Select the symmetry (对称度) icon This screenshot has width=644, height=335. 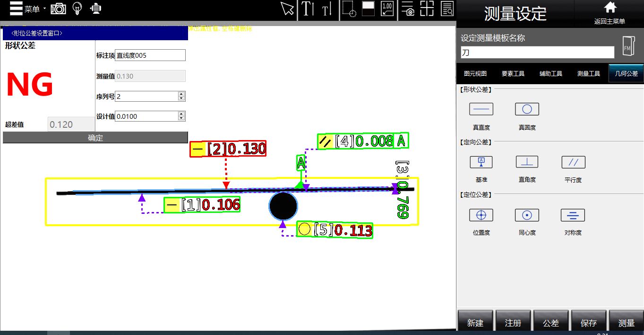[x=573, y=215]
